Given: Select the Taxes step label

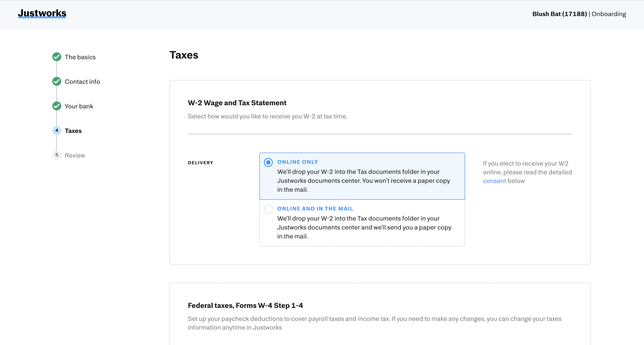Looking at the screenshot, I should (73, 131).
